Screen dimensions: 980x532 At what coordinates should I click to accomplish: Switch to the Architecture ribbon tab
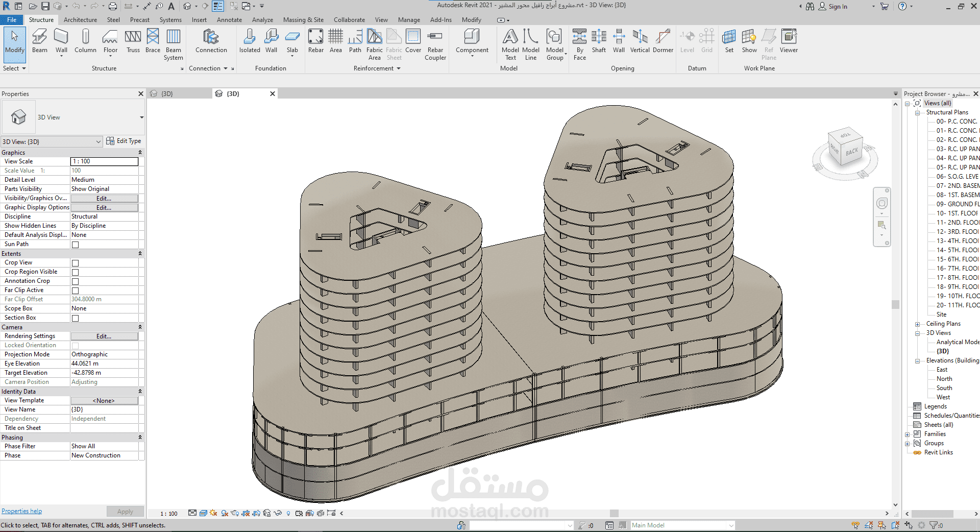(80, 20)
